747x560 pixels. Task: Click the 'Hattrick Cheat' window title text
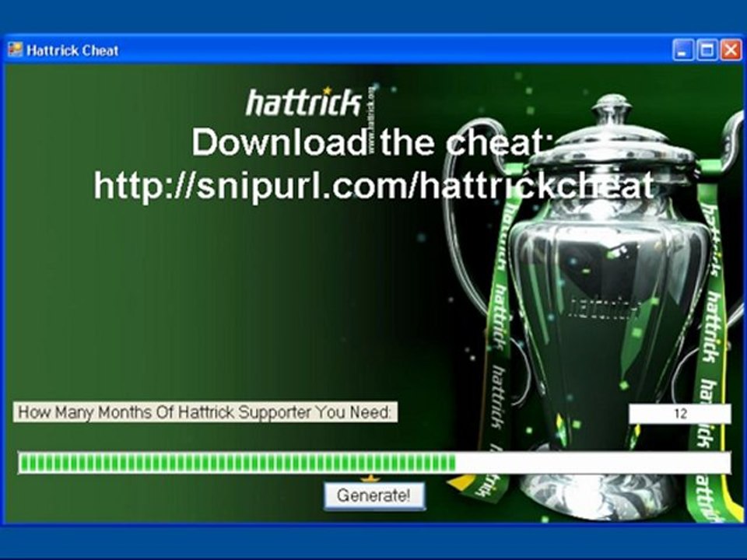tap(72, 51)
